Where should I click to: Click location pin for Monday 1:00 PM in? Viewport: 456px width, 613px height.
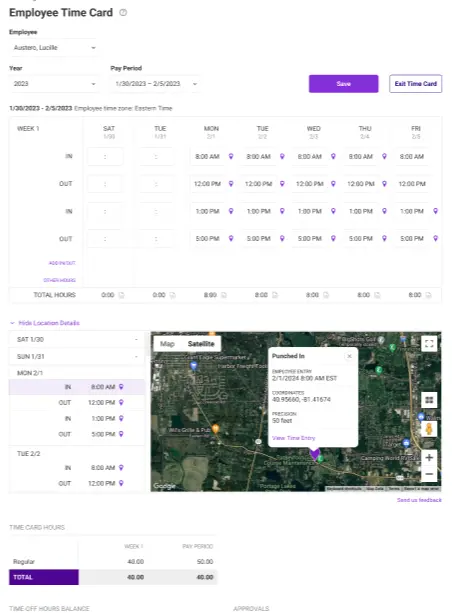[231, 211]
